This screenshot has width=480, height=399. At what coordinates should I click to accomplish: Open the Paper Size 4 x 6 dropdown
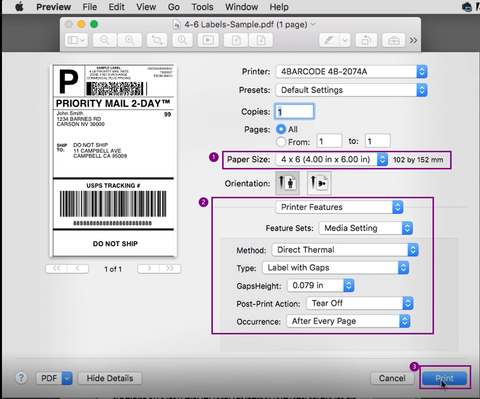pyautogui.click(x=332, y=159)
